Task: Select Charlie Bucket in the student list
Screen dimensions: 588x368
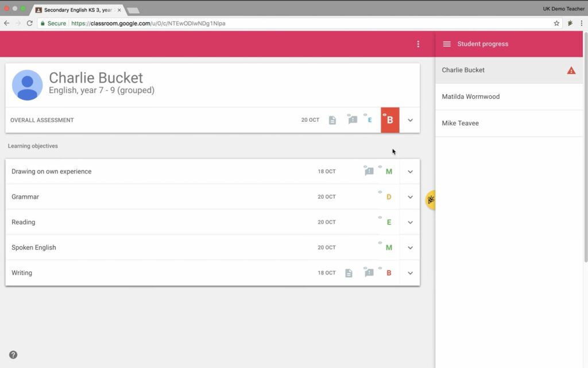Action: click(509, 70)
